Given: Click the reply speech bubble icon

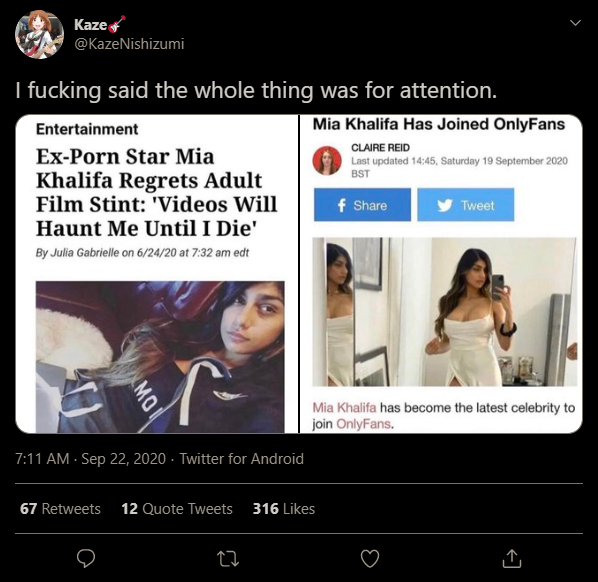Looking at the screenshot, I should (x=86, y=559).
